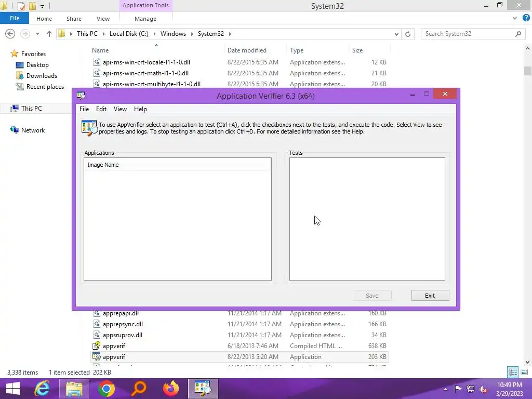Launch Google Chrome from taskbar
The width and height of the screenshot is (532, 399).
tap(106, 389)
